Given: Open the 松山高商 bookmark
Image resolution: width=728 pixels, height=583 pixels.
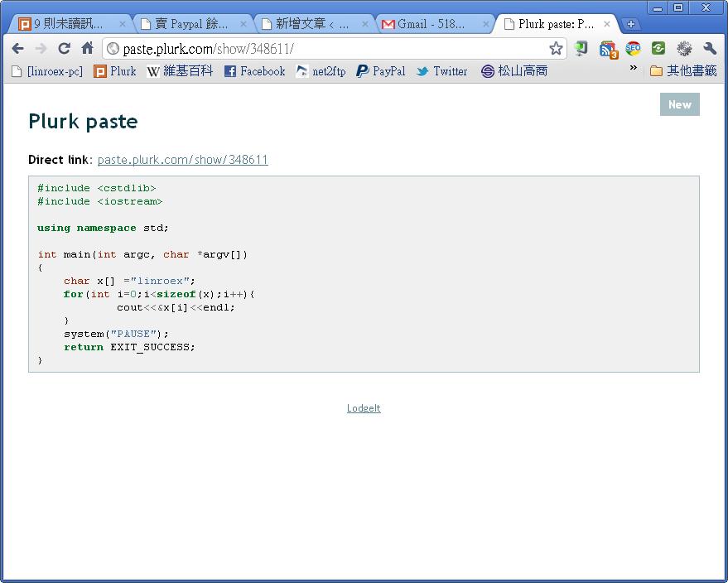Looking at the screenshot, I should pyautogui.click(x=514, y=71).
